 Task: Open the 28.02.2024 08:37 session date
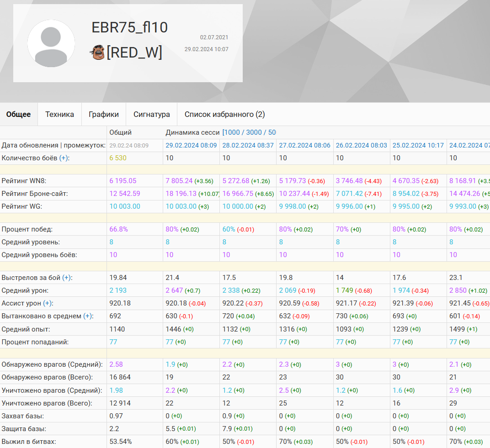248,145
